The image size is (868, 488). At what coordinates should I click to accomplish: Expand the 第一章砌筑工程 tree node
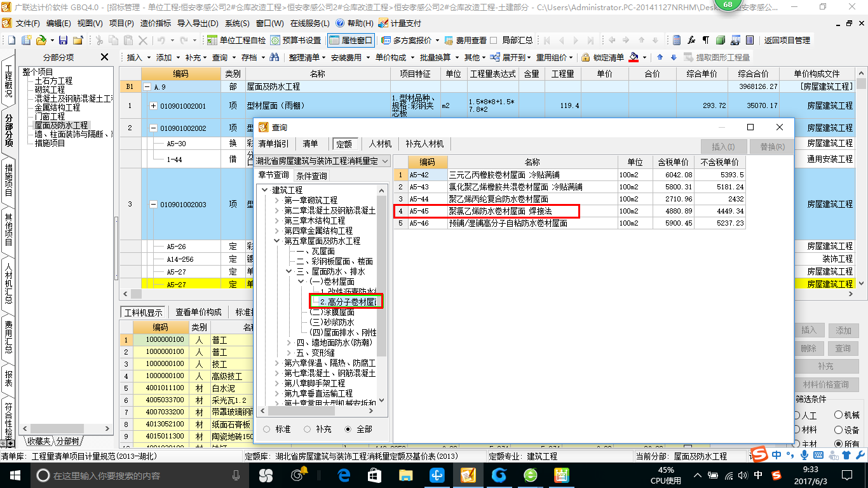[277, 200]
